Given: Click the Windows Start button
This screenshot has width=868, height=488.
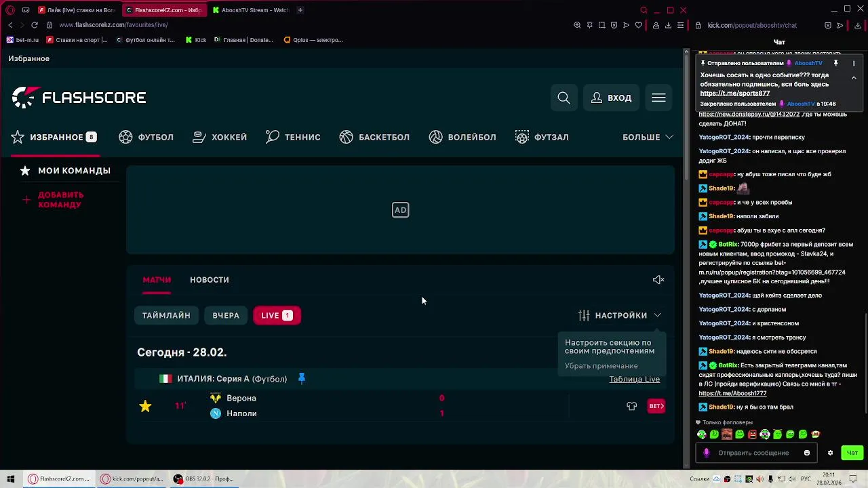Looking at the screenshot, I should pyautogui.click(x=11, y=479).
